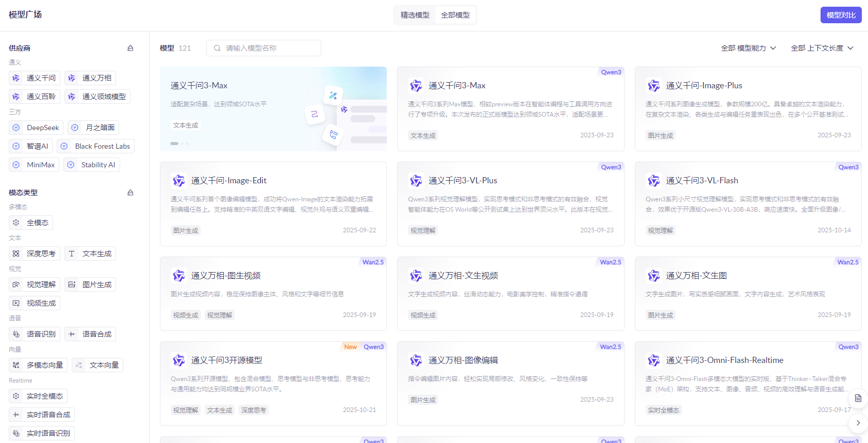
Task: Toggle the 通义万相 provider filter
Action: pyautogui.click(x=90, y=78)
